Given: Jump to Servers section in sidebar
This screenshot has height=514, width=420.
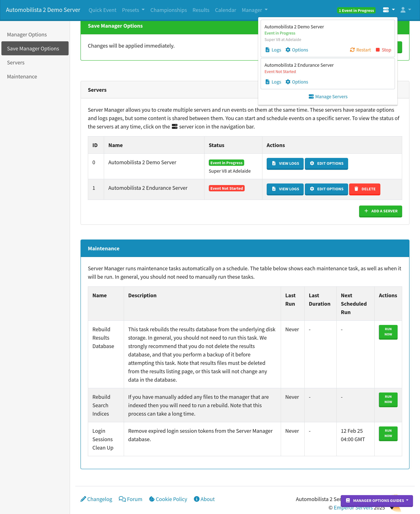Looking at the screenshot, I should coord(35,62).
